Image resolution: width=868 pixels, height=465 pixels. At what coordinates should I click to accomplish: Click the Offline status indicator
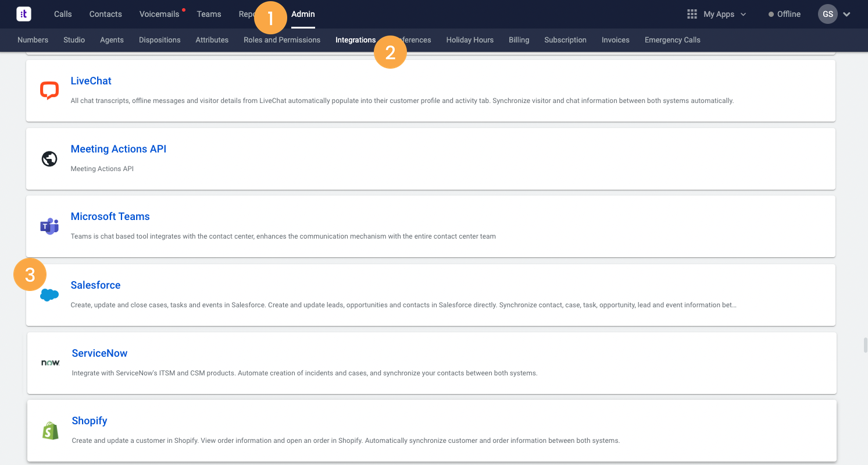point(784,14)
